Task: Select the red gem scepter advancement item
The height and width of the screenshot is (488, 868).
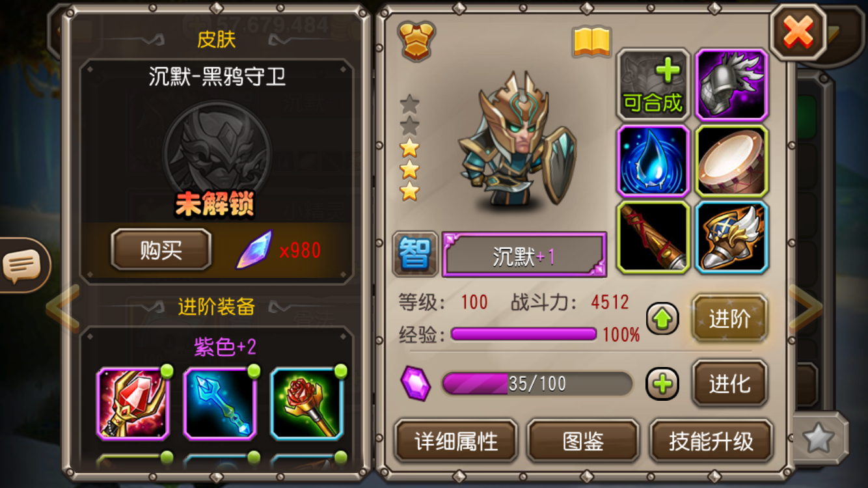Action: tap(133, 403)
